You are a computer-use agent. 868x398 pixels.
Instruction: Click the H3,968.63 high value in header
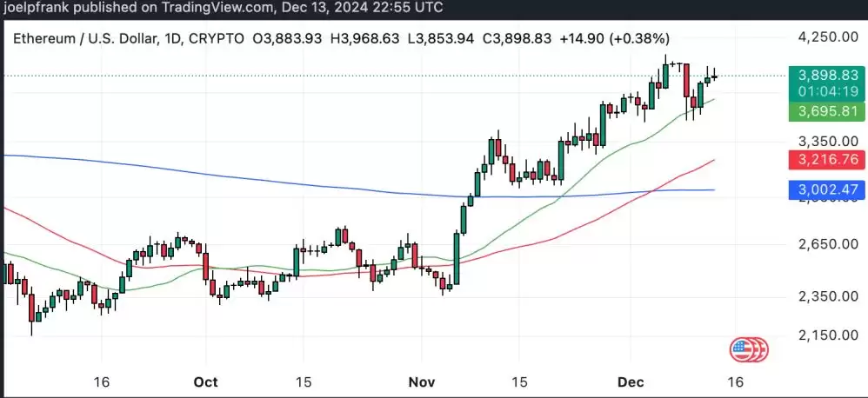coord(381,39)
